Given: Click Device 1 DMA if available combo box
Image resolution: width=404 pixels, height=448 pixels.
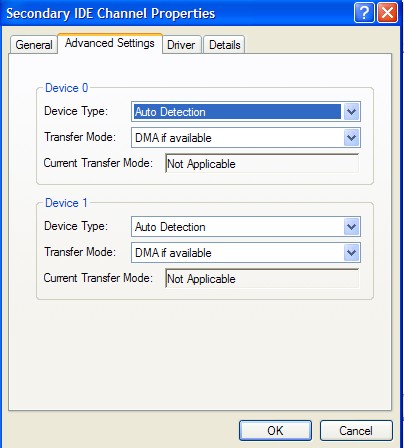Looking at the screenshot, I should tap(246, 253).
